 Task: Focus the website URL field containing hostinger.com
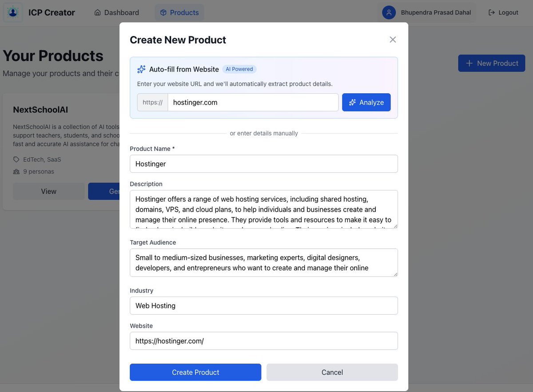pyautogui.click(x=253, y=102)
